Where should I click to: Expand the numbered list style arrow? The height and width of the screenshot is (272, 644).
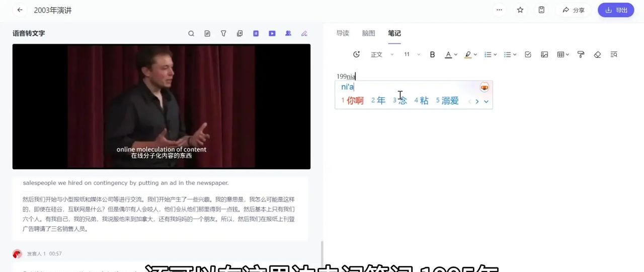(x=495, y=54)
